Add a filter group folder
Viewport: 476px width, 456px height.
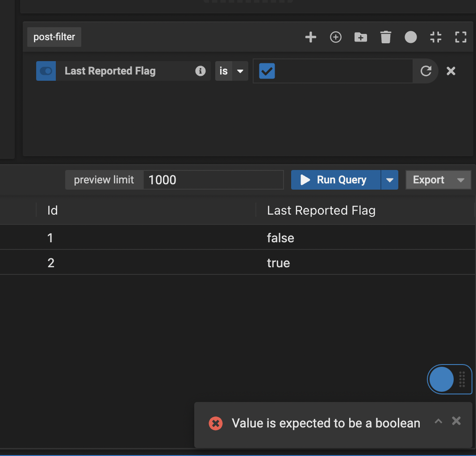[361, 37]
